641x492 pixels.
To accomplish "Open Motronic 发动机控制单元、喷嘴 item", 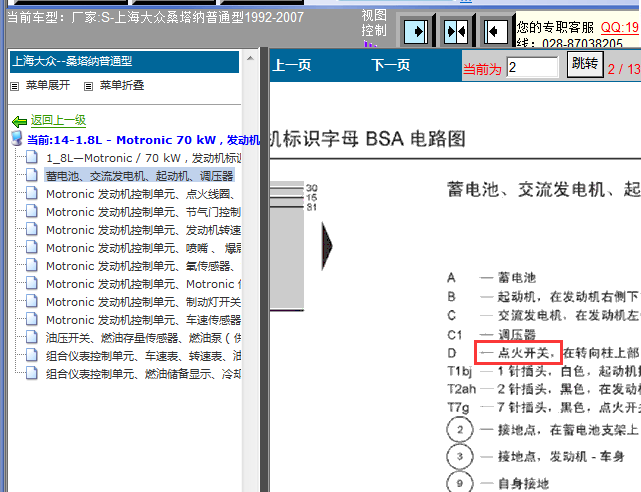I will point(143,248).
